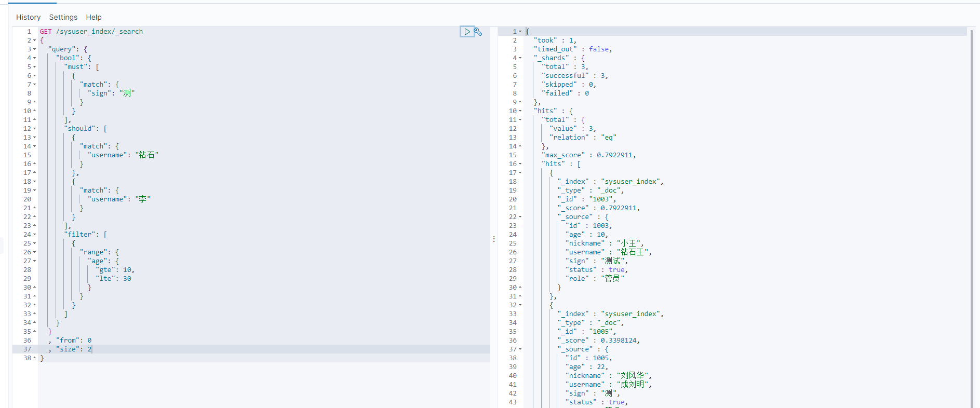This screenshot has width=980, height=408.
Task: Click the "username" : "成刘明" response line
Action: point(609,385)
